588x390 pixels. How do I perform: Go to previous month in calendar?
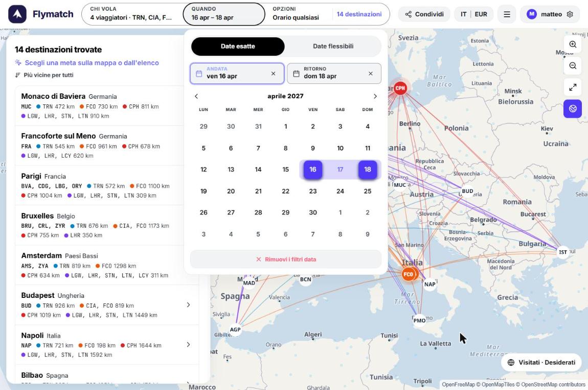point(196,96)
